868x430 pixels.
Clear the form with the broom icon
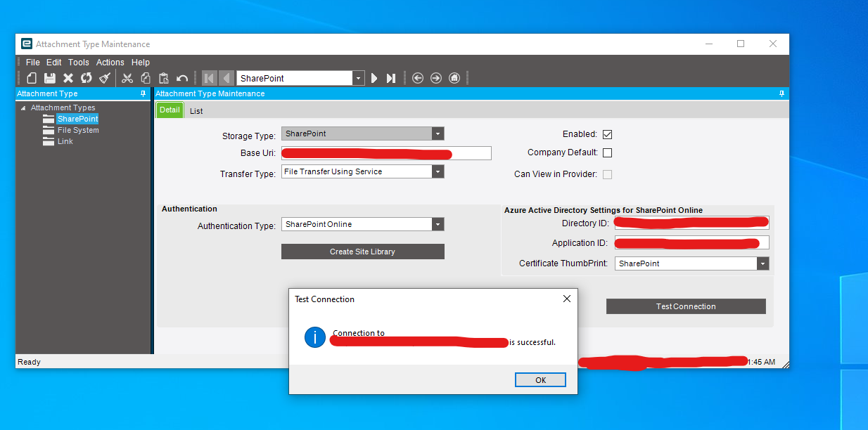(x=105, y=78)
